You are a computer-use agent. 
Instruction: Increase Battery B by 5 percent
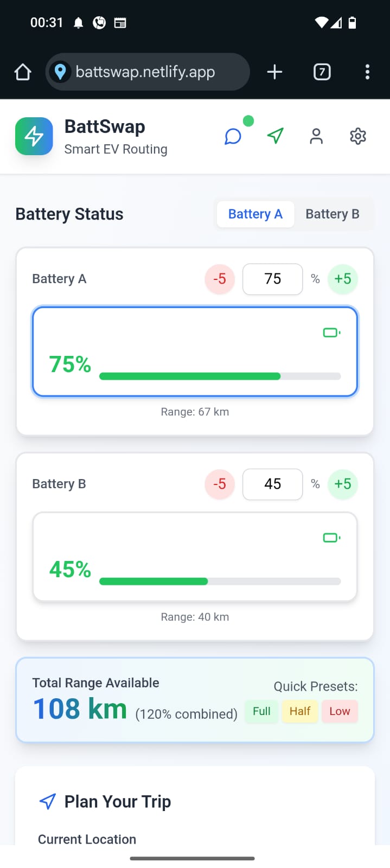pos(343,484)
